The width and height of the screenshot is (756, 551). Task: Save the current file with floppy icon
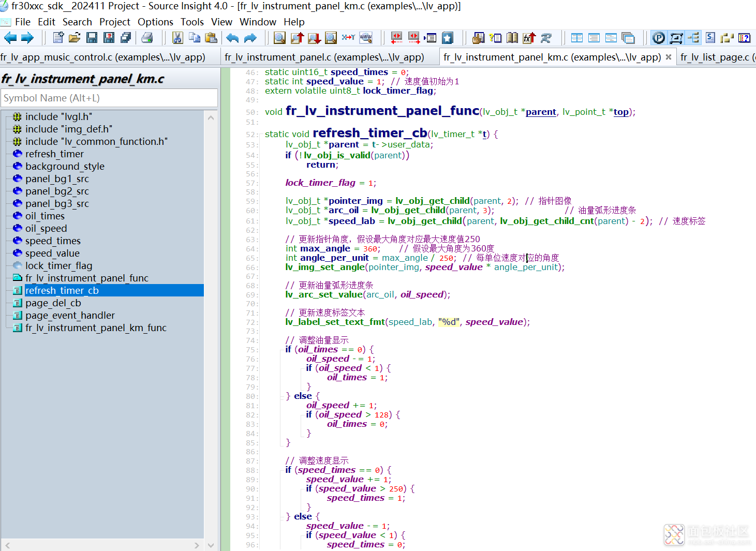[92, 38]
